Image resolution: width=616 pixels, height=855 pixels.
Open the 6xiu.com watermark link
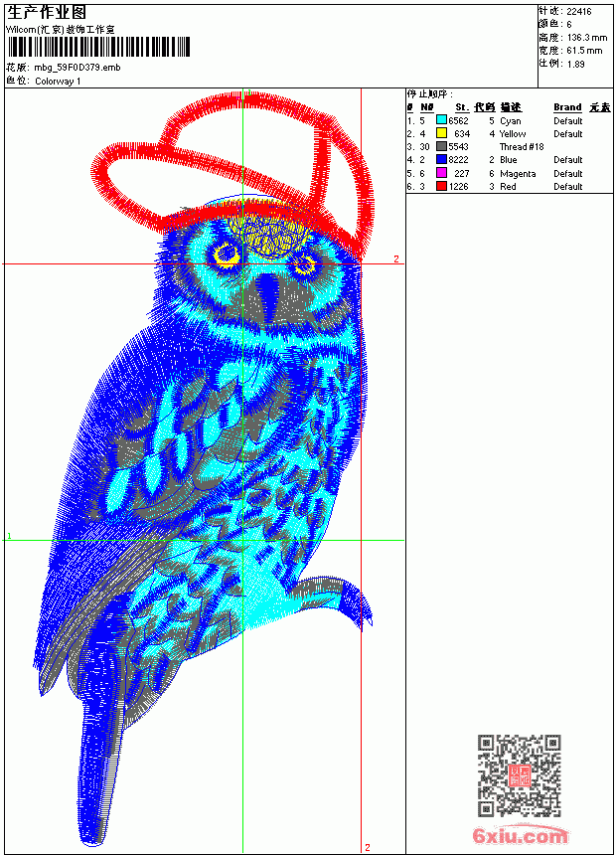click(x=521, y=835)
